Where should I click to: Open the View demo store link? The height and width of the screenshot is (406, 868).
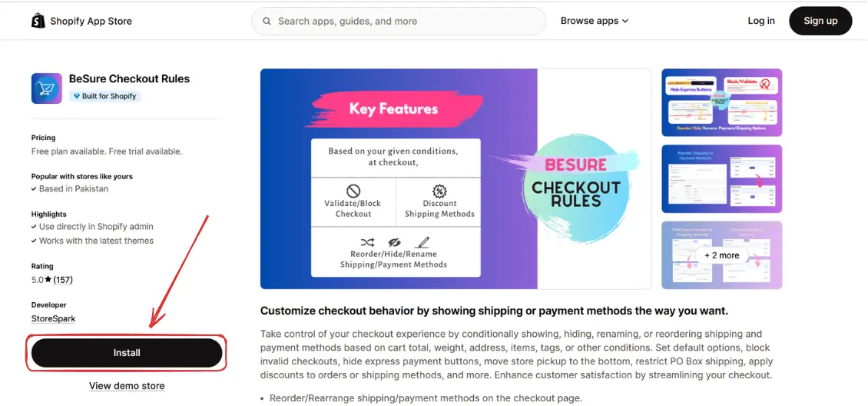(x=127, y=386)
